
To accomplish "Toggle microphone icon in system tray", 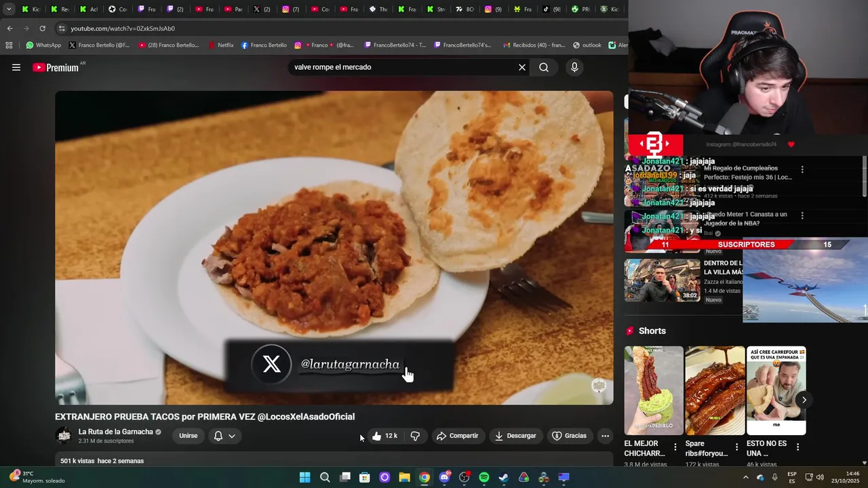I will point(774,477).
